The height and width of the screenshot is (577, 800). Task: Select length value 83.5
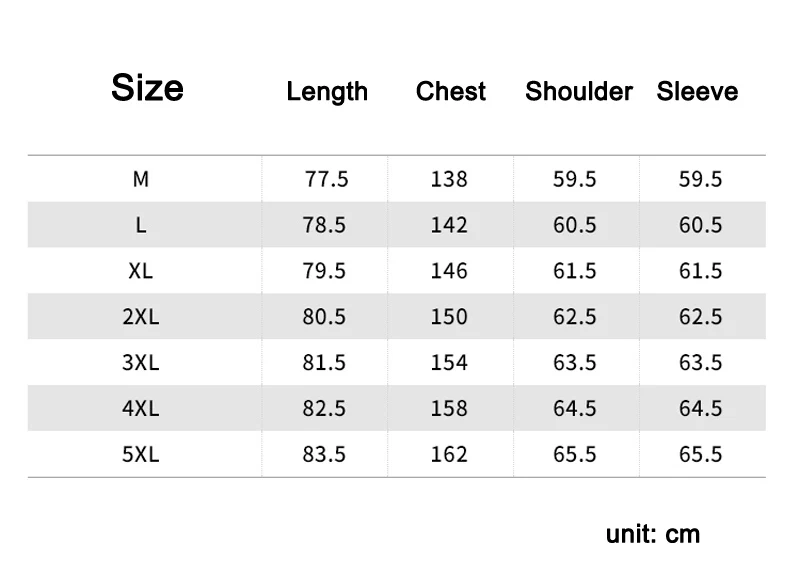324,454
